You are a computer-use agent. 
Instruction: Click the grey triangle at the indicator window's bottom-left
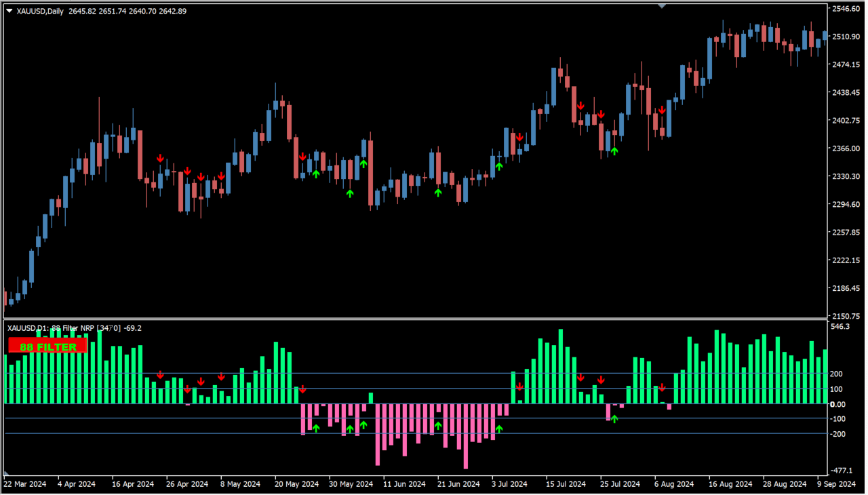click(7, 473)
